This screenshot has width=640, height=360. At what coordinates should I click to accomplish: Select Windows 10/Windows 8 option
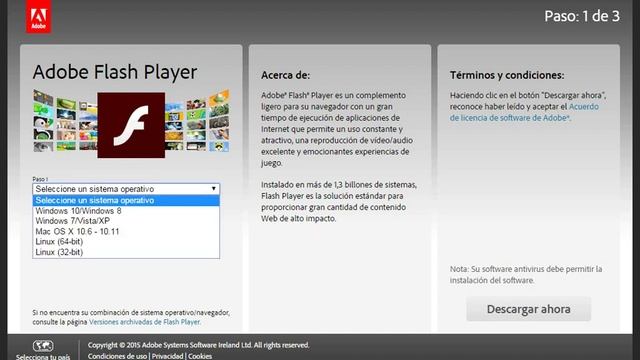click(126, 211)
